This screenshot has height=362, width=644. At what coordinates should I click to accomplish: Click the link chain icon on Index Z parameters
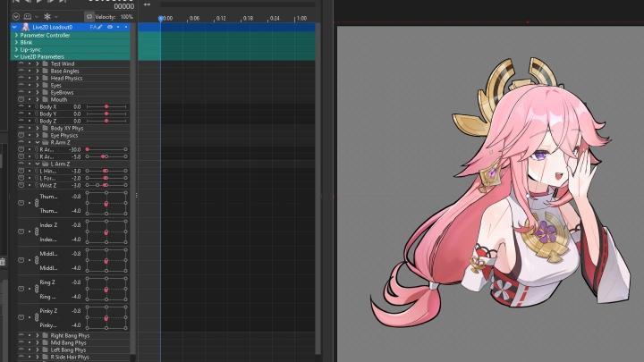click(x=37, y=232)
